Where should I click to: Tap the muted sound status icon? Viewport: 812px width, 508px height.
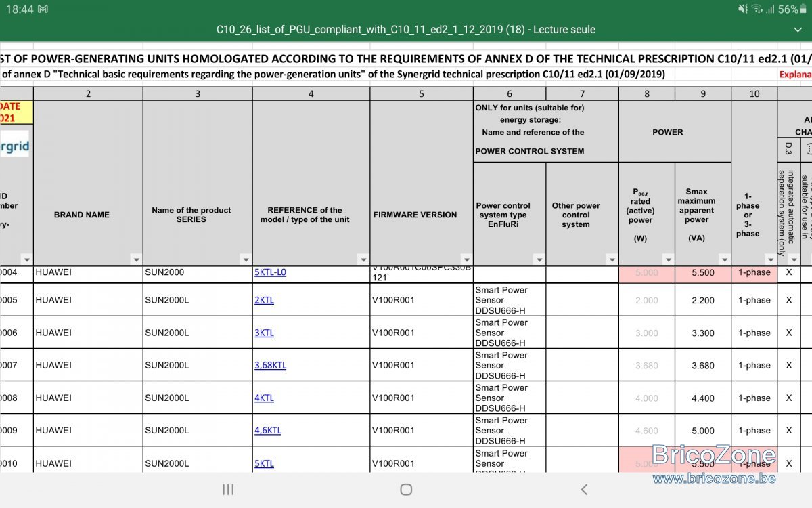pyautogui.click(x=744, y=9)
